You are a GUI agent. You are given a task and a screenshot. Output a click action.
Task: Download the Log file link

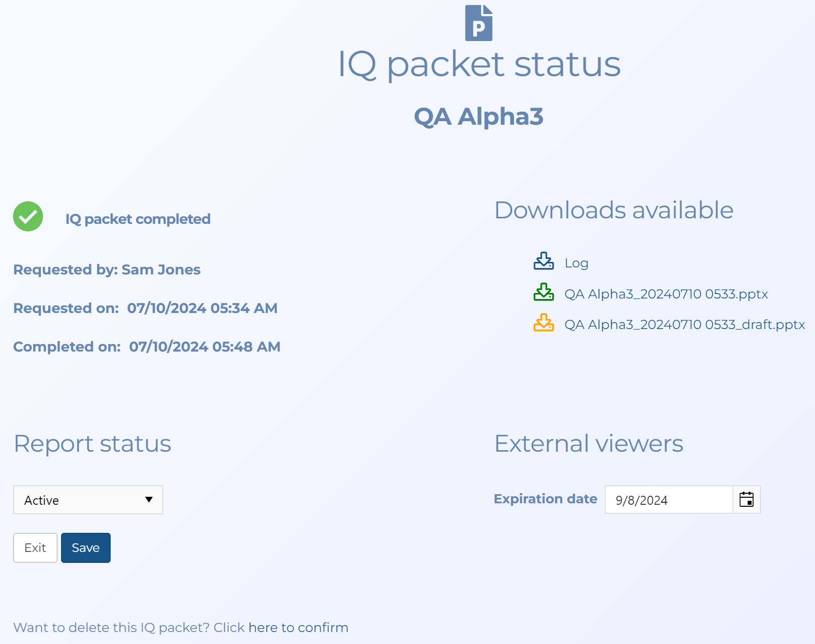click(576, 263)
